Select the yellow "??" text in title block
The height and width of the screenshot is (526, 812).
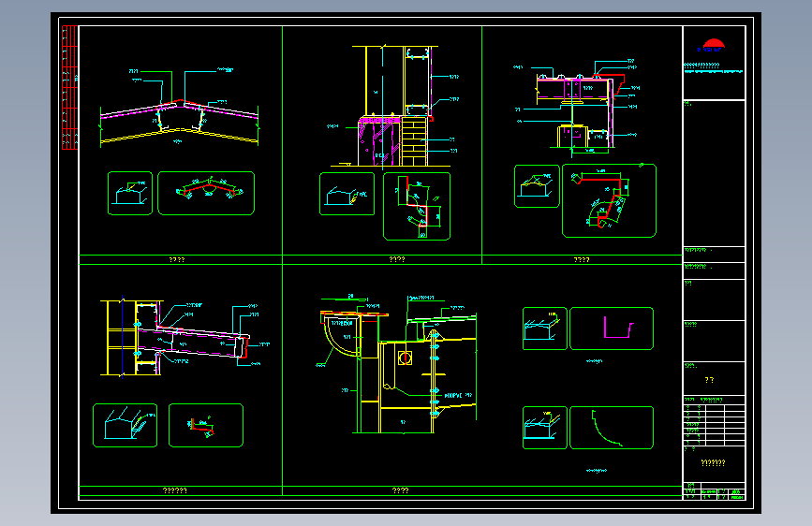click(710, 380)
